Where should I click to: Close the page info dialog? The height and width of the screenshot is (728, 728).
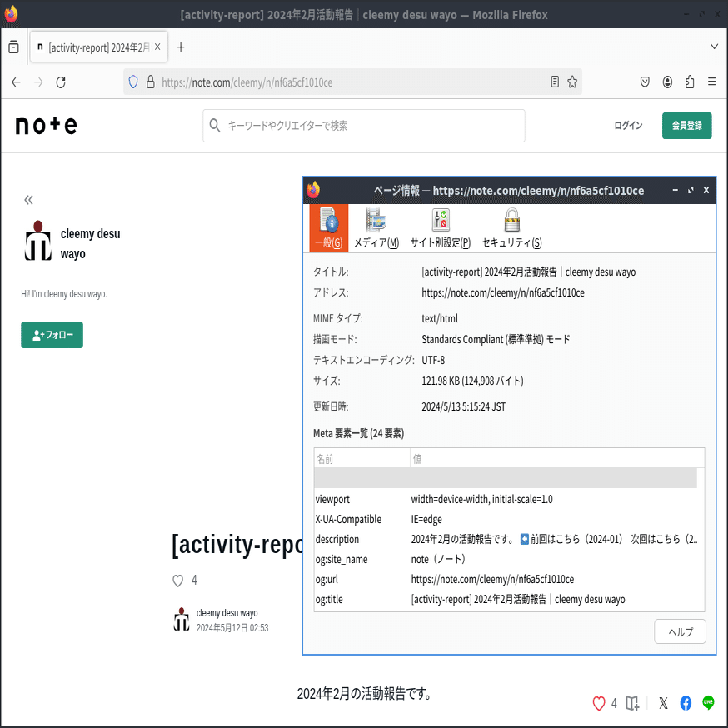coord(706,190)
